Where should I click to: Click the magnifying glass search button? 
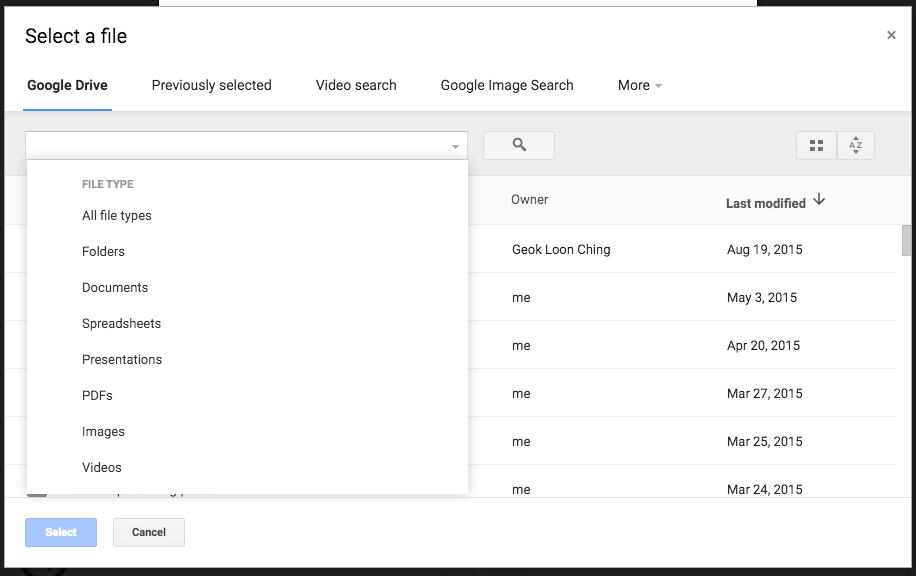pos(519,145)
